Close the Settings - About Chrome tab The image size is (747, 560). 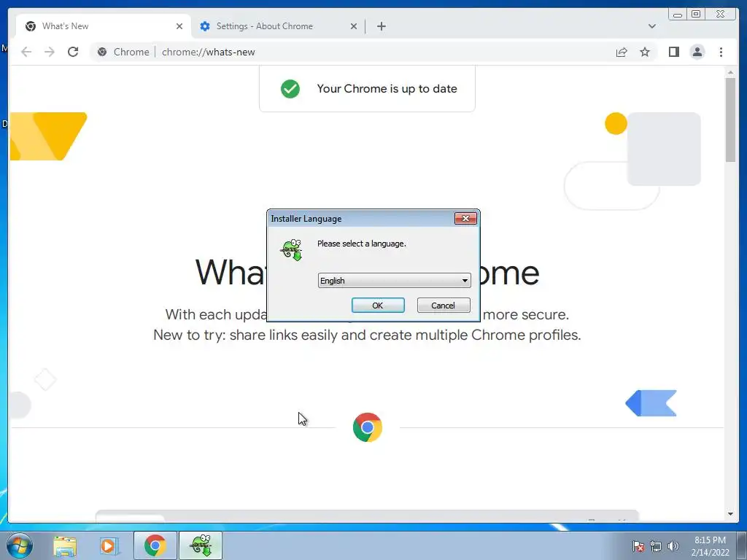point(354,26)
